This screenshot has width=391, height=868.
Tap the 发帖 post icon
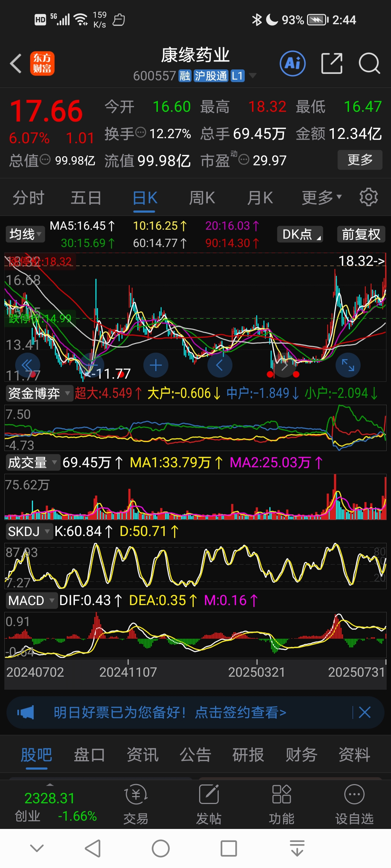tap(209, 804)
